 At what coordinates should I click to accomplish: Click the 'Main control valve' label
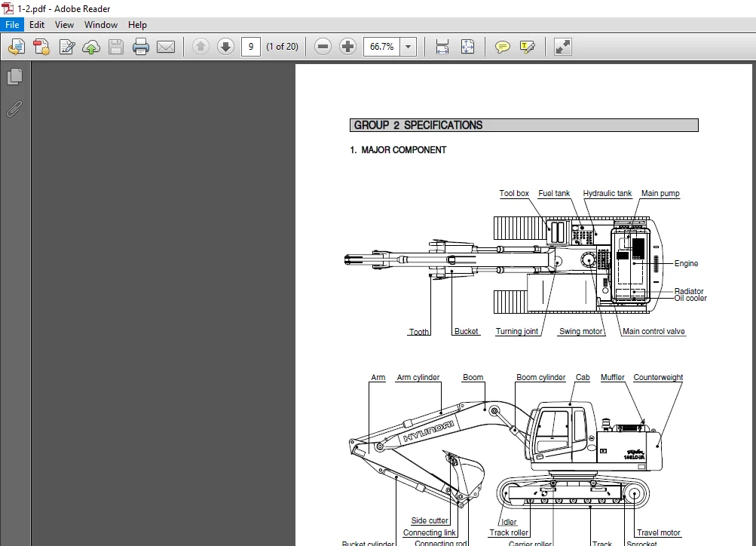pos(653,331)
